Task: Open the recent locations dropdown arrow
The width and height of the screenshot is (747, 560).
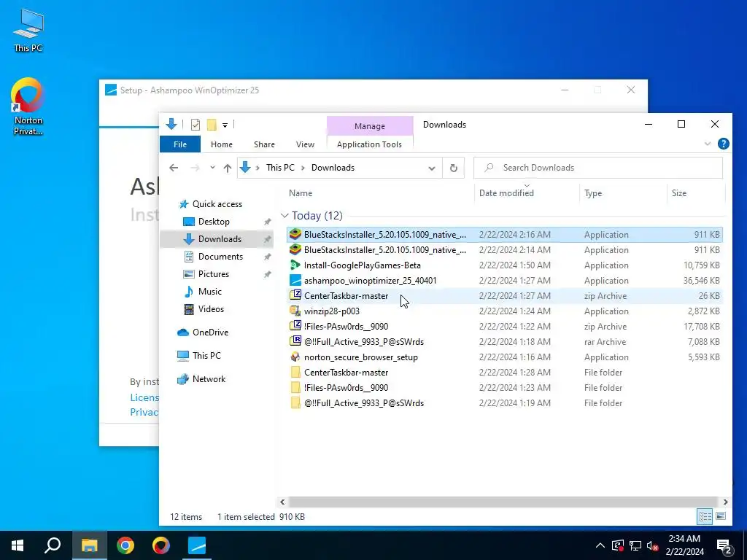Action: (x=212, y=168)
